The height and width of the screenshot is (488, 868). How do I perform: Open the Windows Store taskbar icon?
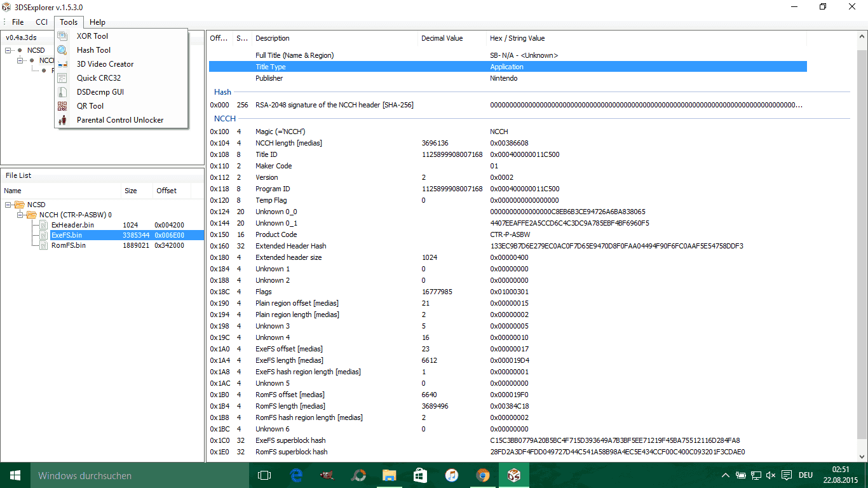tap(420, 475)
